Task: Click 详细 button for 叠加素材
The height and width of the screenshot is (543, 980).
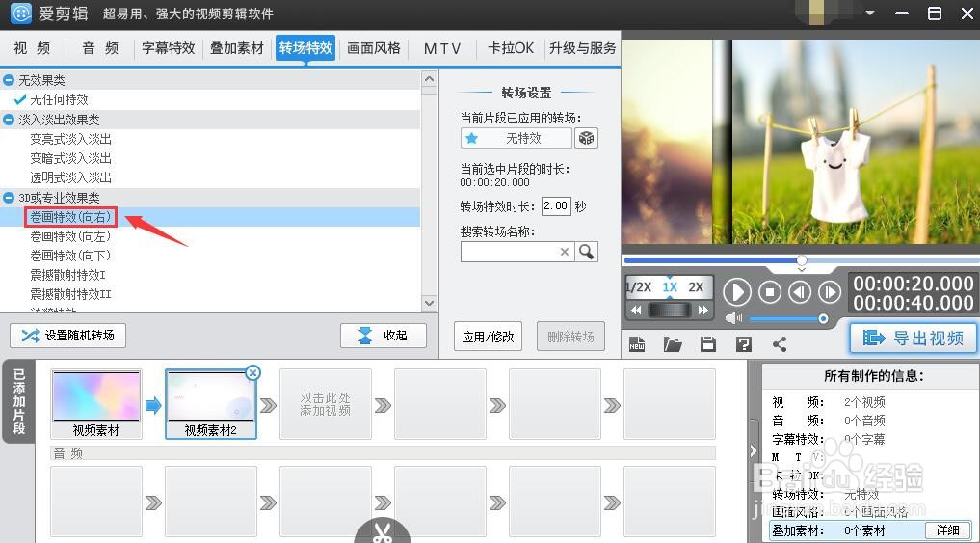Action: pos(947,529)
